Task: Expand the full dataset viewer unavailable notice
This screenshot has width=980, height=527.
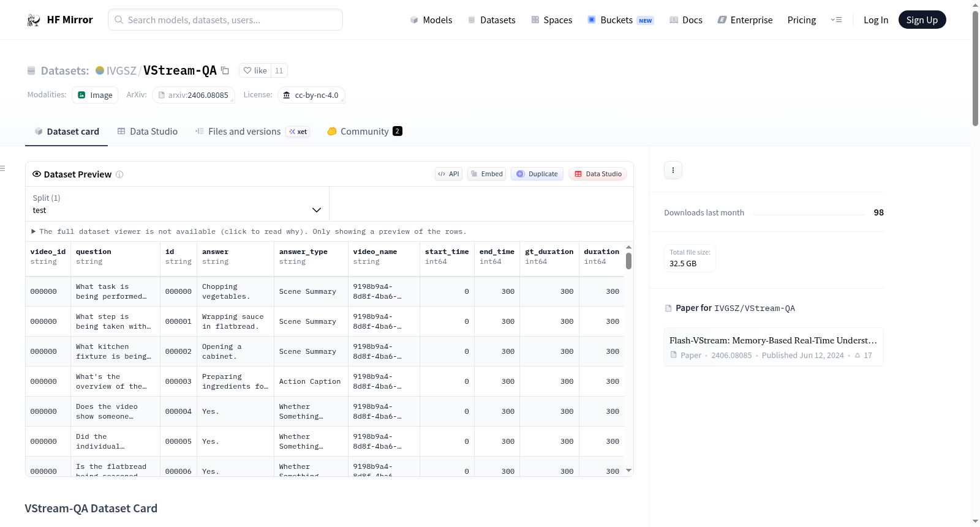Action: pyautogui.click(x=249, y=231)
